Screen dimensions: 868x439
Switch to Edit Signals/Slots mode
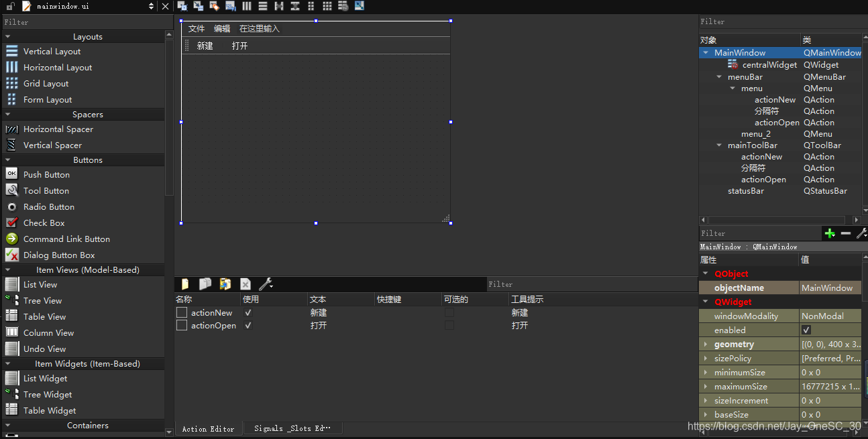click(x=199, y=6)
